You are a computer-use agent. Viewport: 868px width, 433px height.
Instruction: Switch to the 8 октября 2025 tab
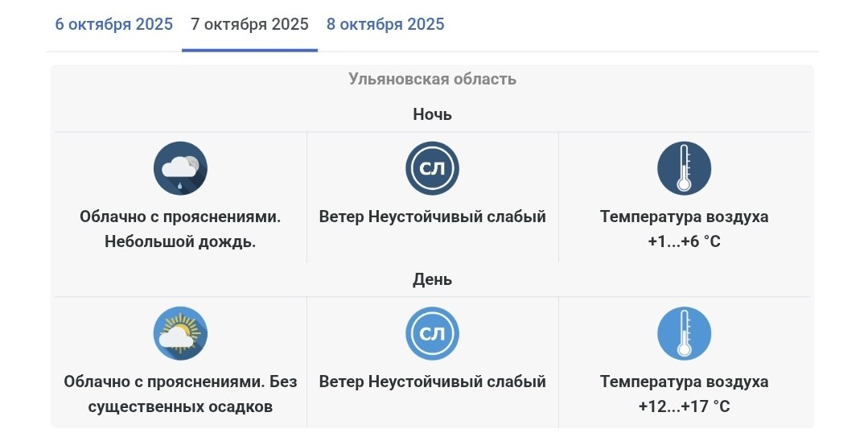[385, 24]
